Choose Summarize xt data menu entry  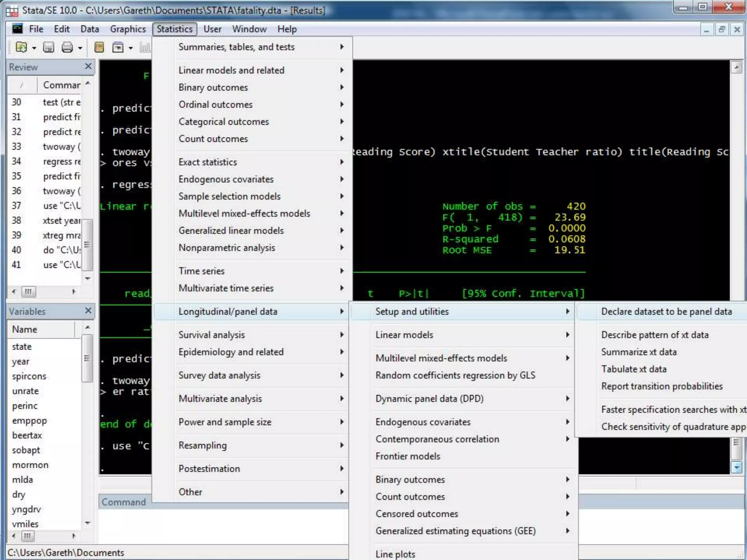click(639, 352)
